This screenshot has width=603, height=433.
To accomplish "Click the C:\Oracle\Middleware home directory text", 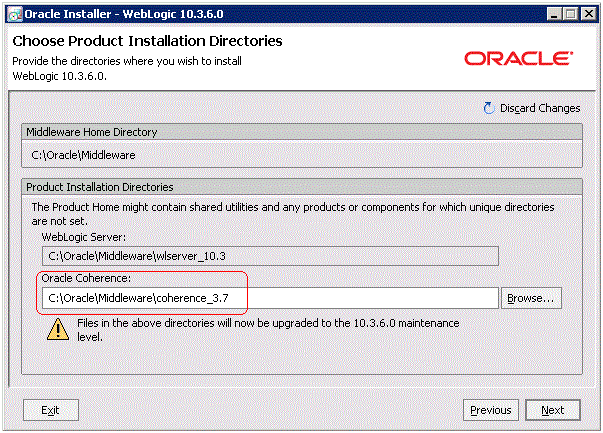I will point(83,155).
